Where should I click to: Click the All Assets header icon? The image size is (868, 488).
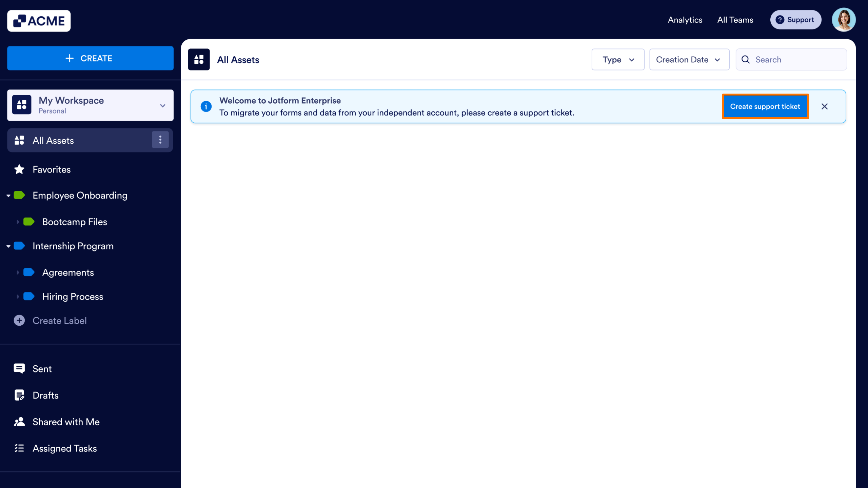tap(199, 59)
